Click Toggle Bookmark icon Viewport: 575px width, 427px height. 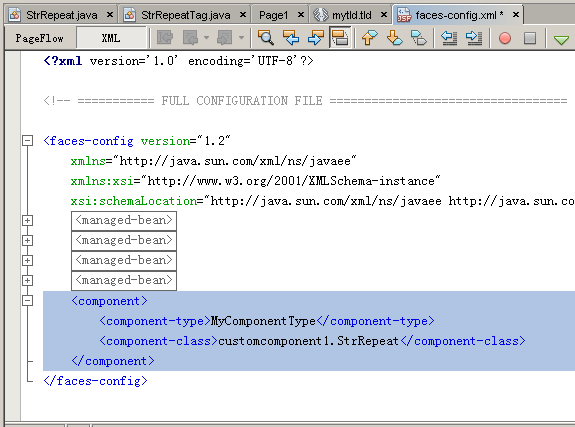pyautogui.click(x=419, y=38)
